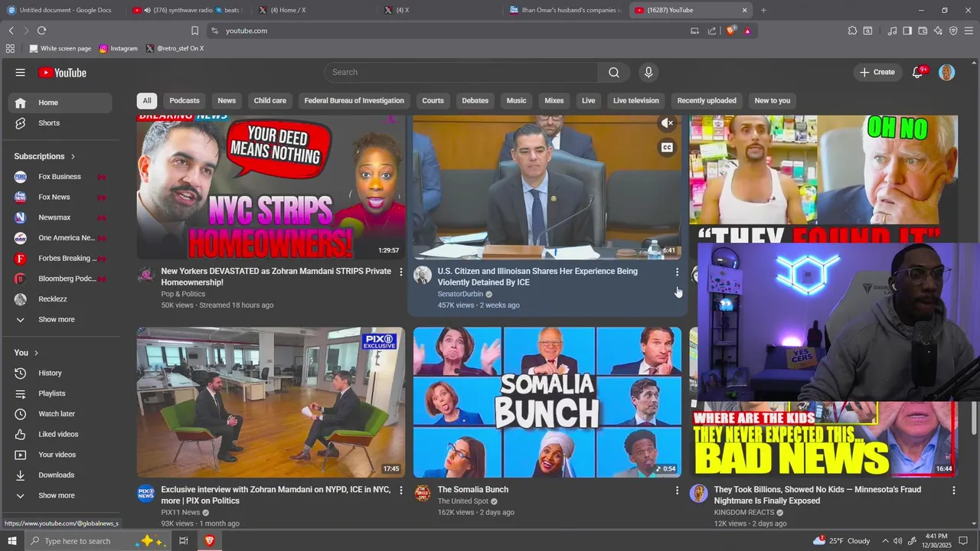Open The United Spot channel link
980x551 pixels.
(463, 501)
